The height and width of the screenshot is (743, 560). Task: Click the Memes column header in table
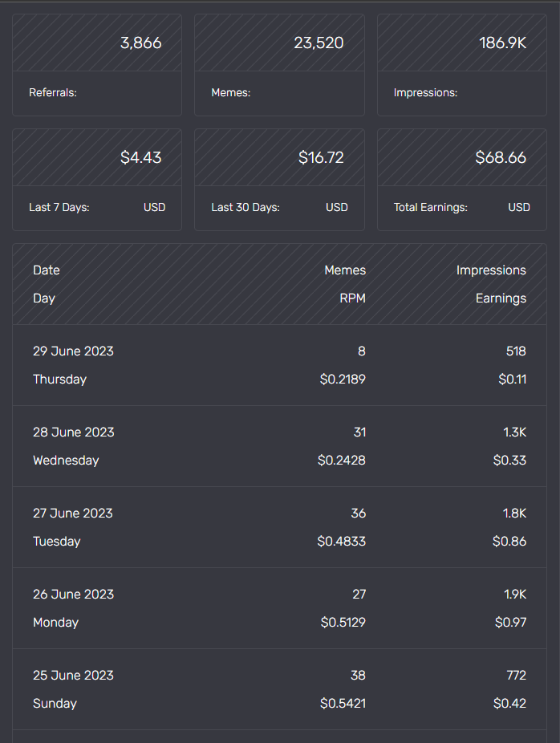345,270
